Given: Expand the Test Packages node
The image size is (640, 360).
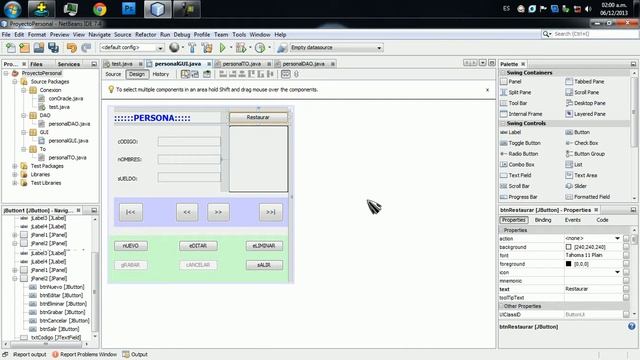Looking at the screenshot, I should coord(15,166).
